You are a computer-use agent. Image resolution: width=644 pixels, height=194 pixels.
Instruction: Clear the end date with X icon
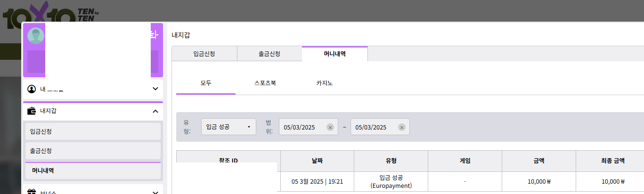[401, 127]
